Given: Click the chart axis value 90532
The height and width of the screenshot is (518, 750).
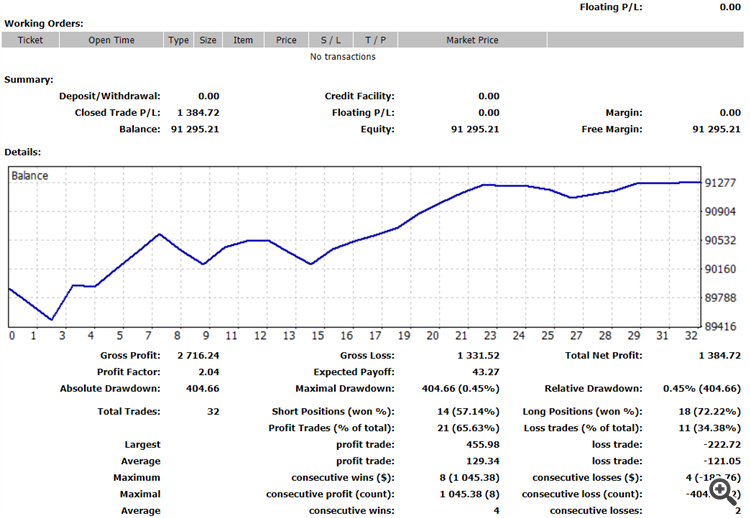Looking at the screenshot, I should point(720,240).
